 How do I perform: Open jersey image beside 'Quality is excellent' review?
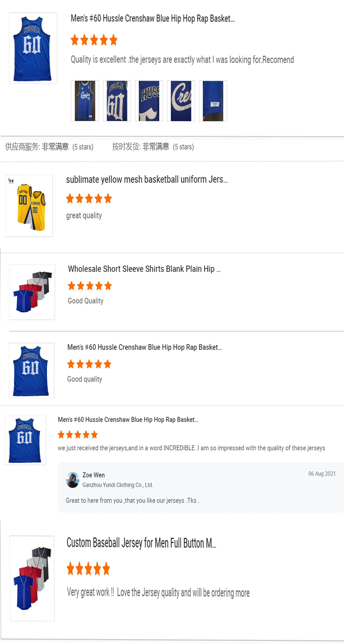[33, 48]
